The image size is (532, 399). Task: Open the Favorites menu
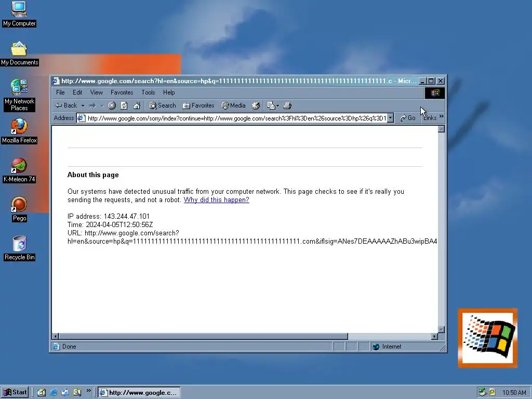coord(122,92)
